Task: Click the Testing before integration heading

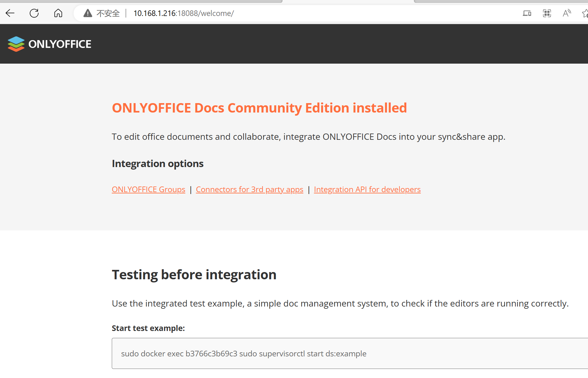Action: click(x=194, y=275)
